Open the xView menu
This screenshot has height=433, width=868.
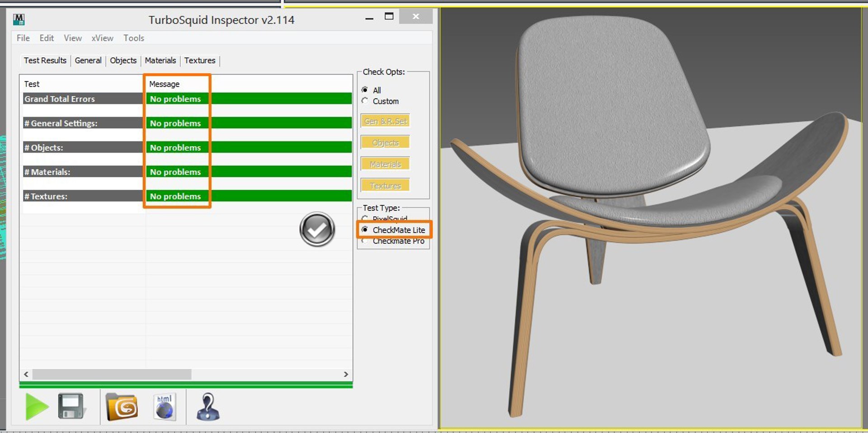coord(103,38)
